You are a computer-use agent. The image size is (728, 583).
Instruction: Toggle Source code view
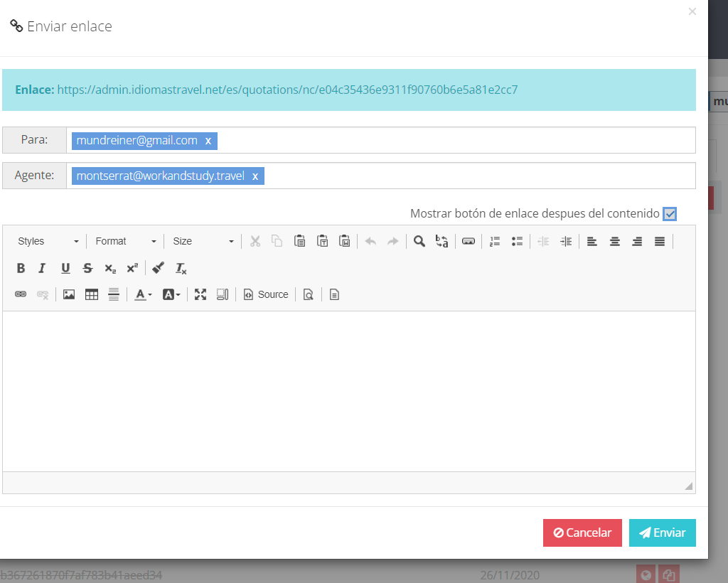266,294
